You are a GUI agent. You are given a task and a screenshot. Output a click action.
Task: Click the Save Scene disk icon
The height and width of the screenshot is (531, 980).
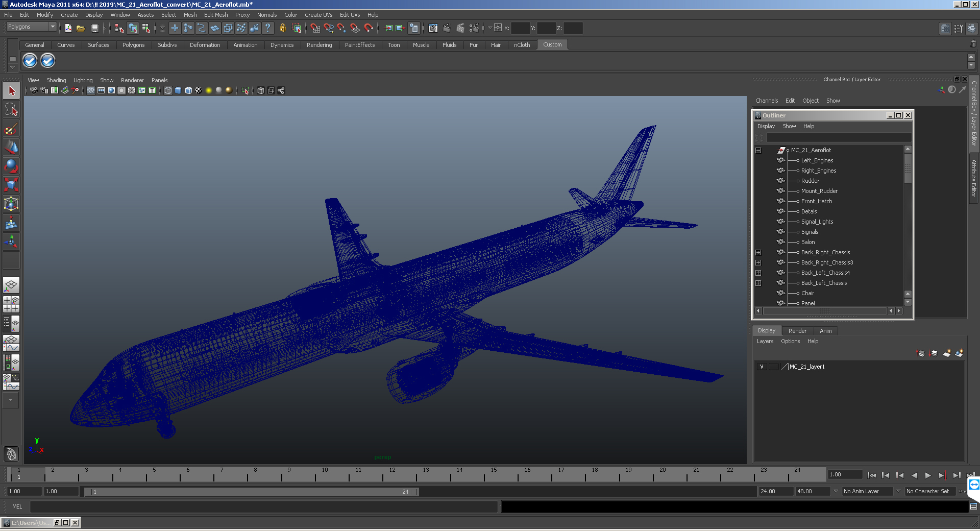point(94,28)
